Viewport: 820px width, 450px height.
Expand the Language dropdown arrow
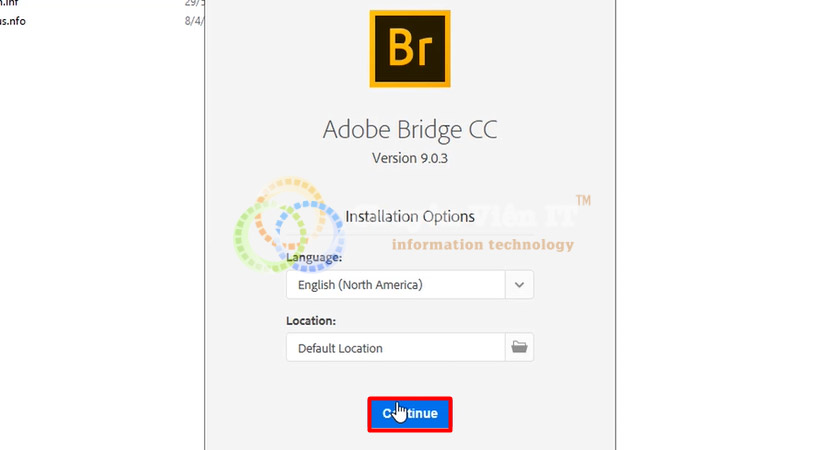point(519,285)
